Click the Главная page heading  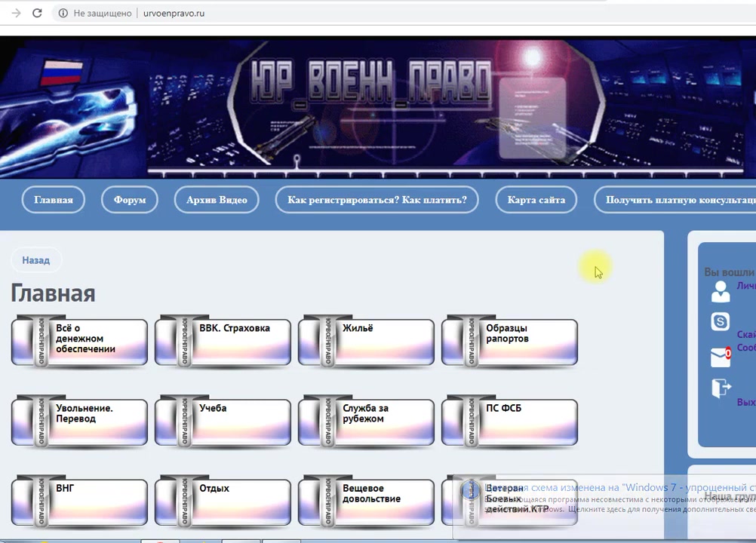(x=53, y=293)
